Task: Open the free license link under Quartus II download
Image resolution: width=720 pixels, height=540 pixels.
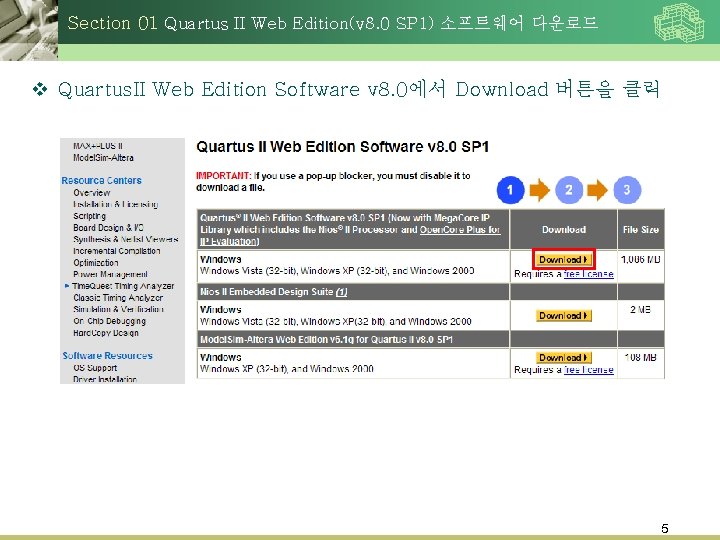Action: click(x=588, y=274)
